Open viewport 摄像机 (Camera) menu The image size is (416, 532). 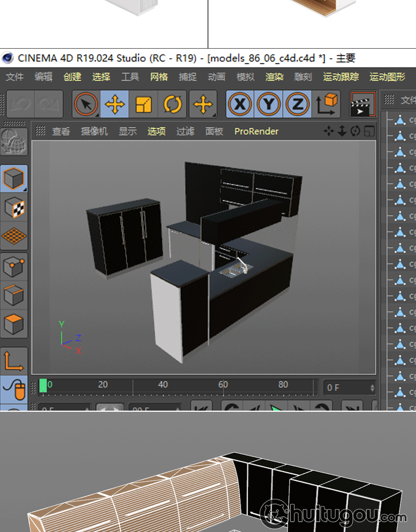pos(94,131)
